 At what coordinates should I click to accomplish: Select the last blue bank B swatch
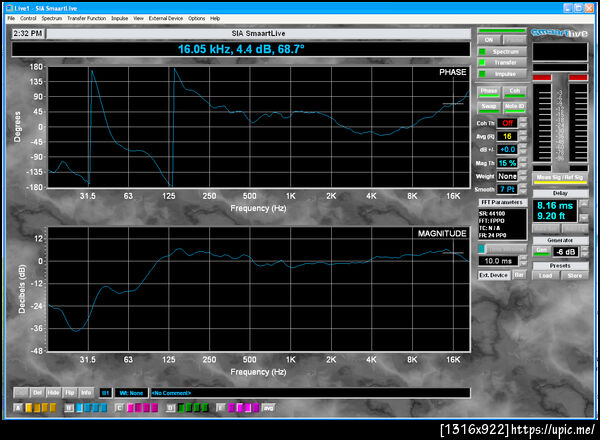103,408
